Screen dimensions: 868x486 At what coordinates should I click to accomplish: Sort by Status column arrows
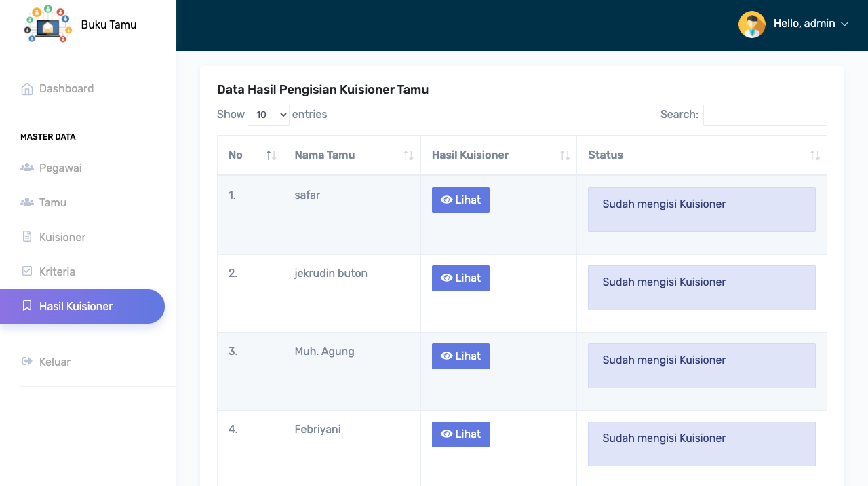point(814,155)
